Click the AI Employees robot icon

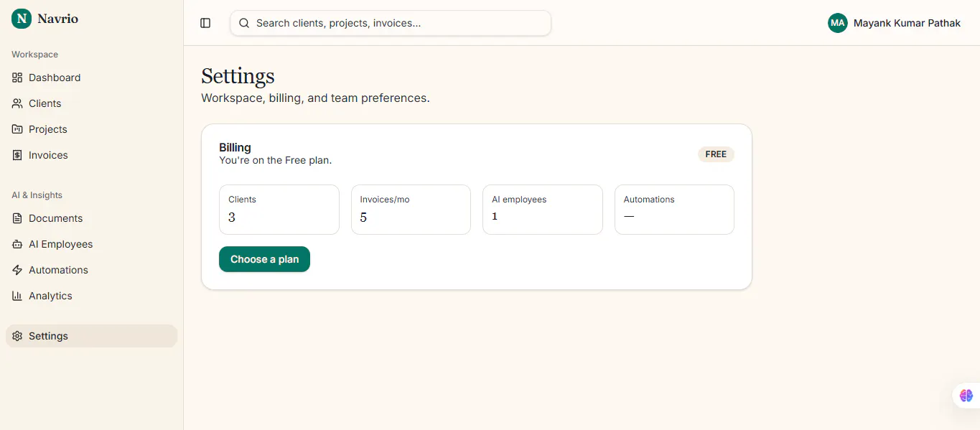[17, 244]
